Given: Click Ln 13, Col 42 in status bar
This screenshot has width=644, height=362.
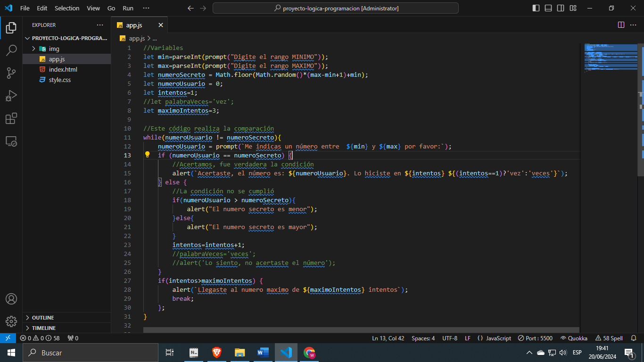Looking at the screenshot, I should (x=388, y=338).
